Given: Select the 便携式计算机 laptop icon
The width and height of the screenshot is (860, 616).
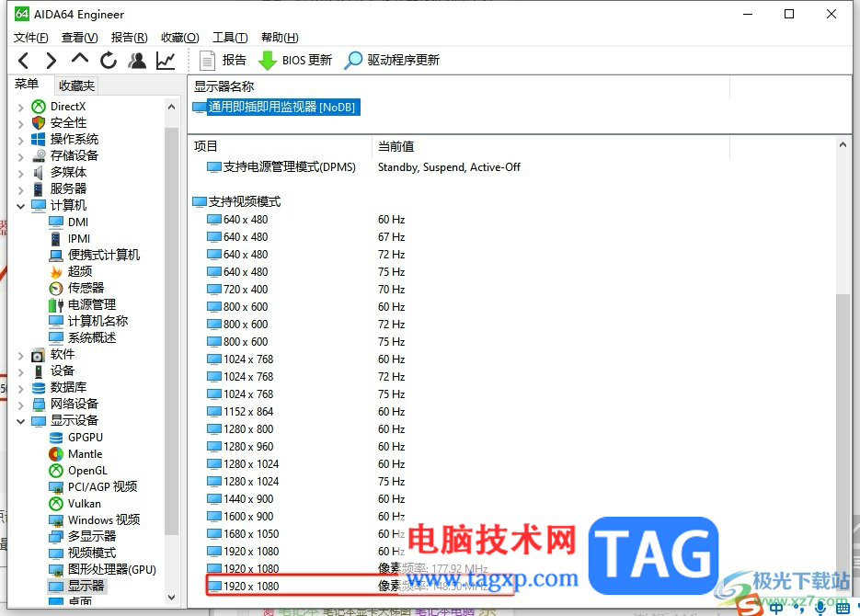Looking at the screenshot, I should pos(56,256).
